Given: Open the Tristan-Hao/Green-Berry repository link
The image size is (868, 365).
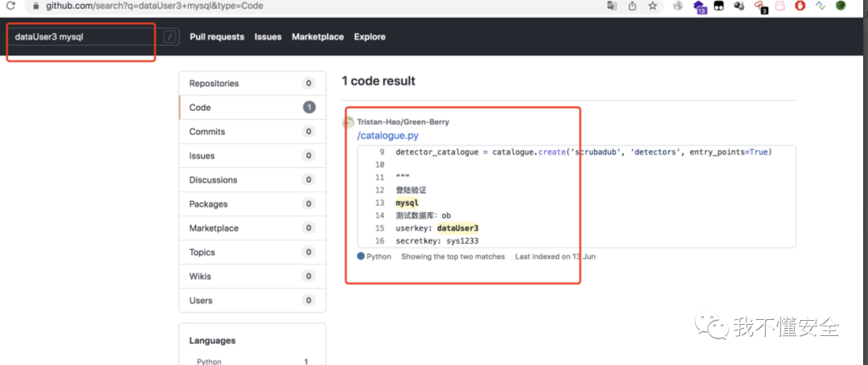Looking at the screenshot, I should (403, 122).
